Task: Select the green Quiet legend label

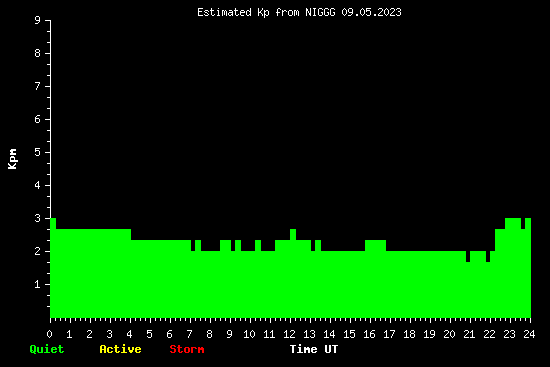Action: coord(47,349)
